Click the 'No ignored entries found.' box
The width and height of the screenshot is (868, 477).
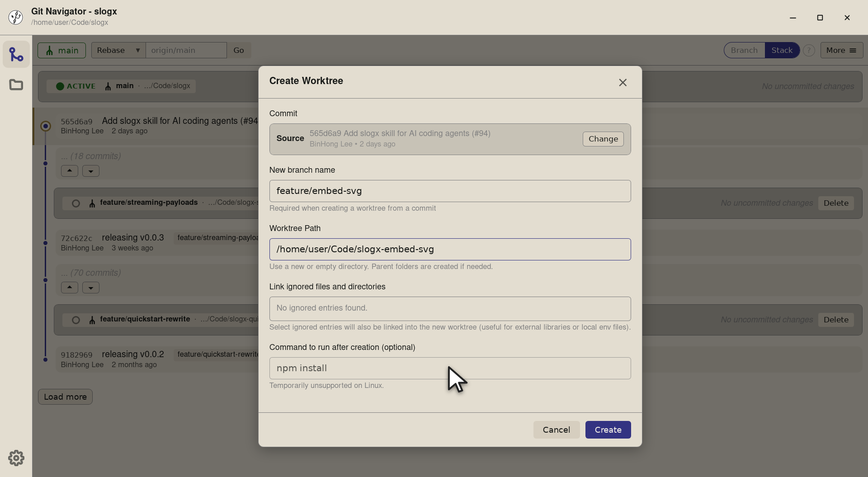(450, 308)
